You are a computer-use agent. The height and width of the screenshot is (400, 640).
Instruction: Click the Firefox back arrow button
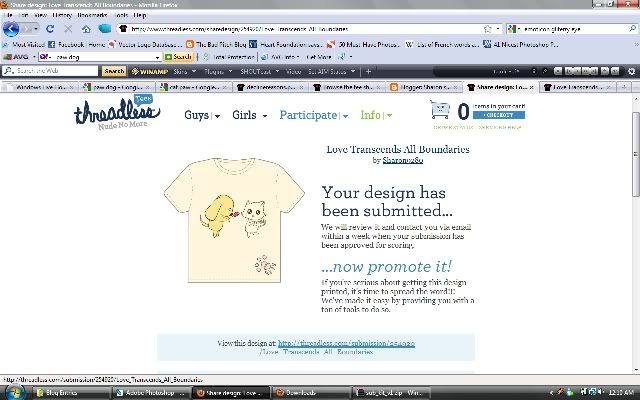(13, 29)
